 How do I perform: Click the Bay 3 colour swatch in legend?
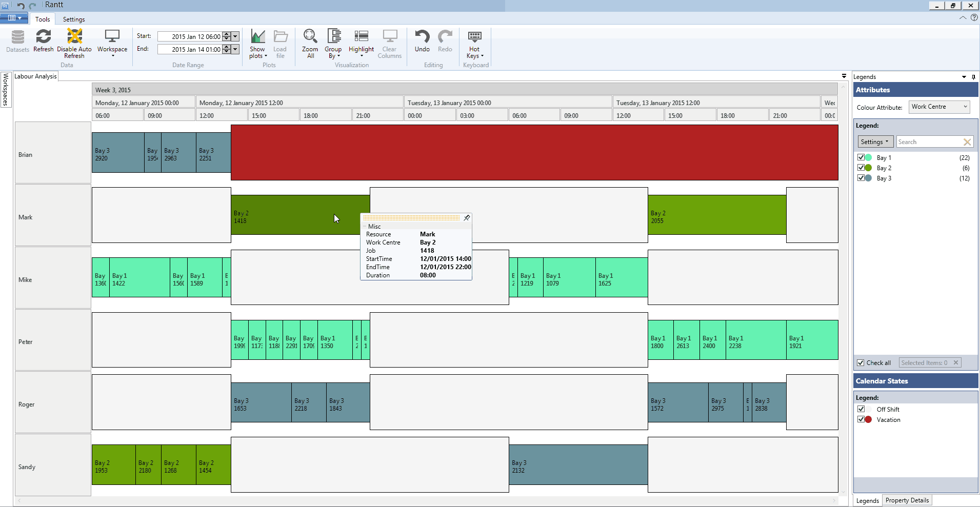click(x=868, y=178)
